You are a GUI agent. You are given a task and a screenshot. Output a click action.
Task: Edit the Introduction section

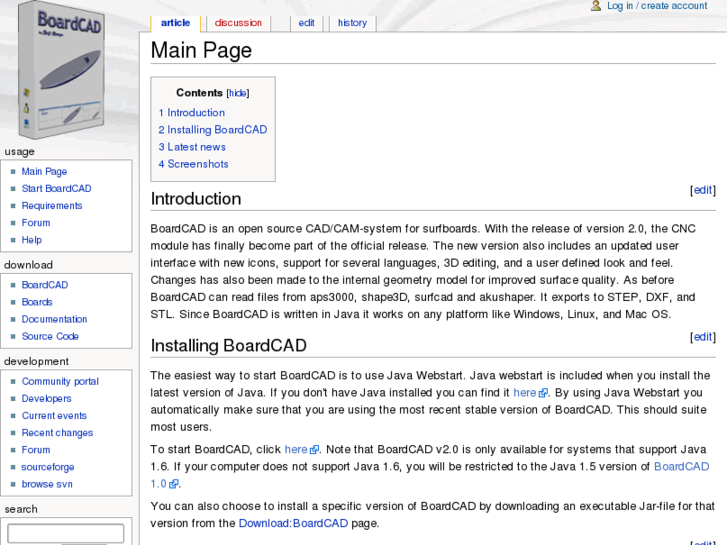pyautogui.click(x=703, y=190)
